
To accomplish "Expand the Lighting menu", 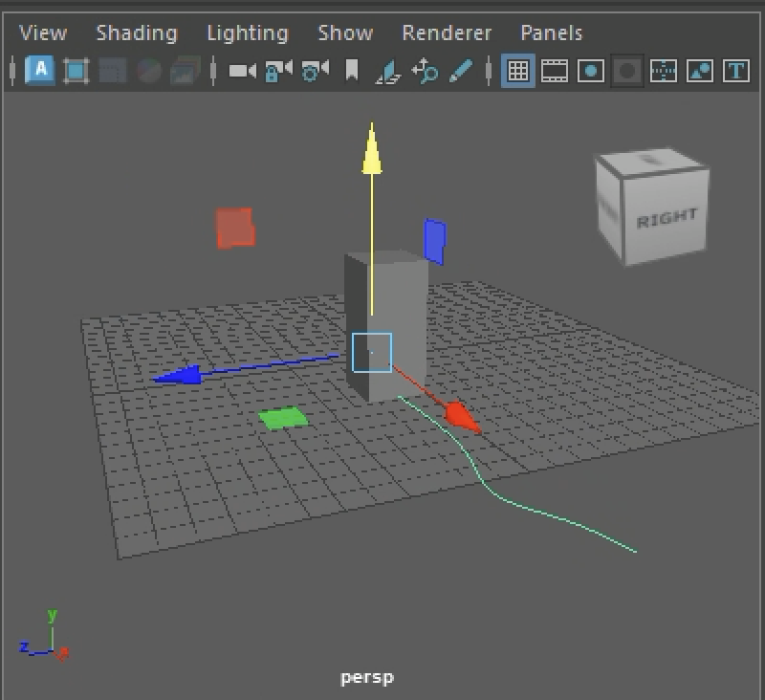I will tap(247, 33).
